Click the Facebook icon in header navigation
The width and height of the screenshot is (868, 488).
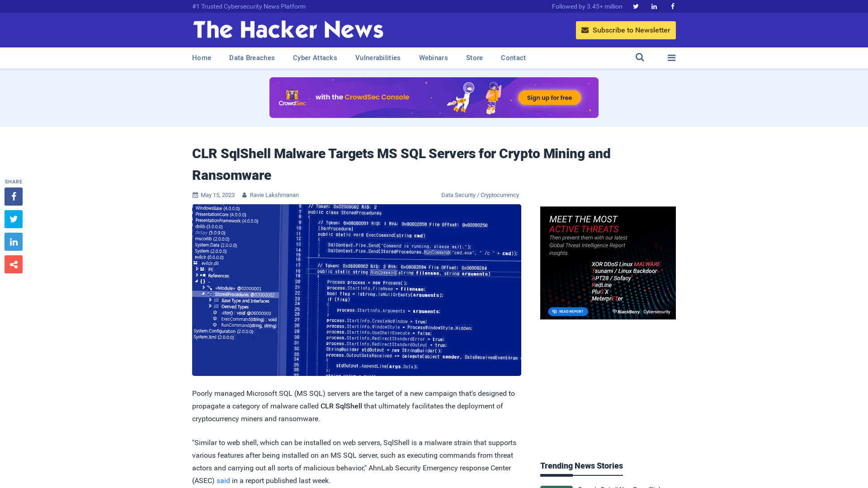[x=672, y=6]
